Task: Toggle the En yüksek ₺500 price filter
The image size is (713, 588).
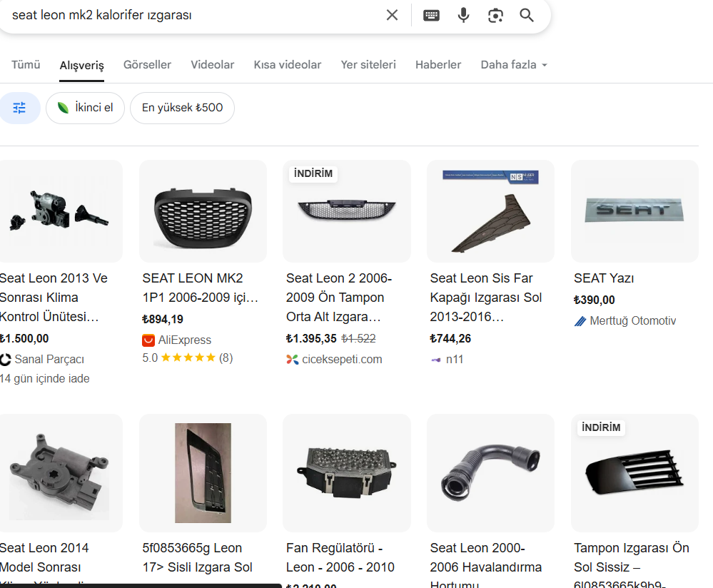Action: [182, 108]
